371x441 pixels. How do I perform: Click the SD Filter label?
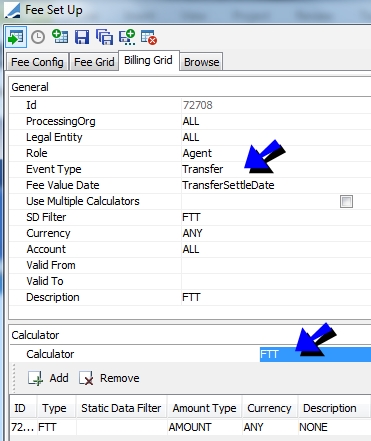click(46, 217)
